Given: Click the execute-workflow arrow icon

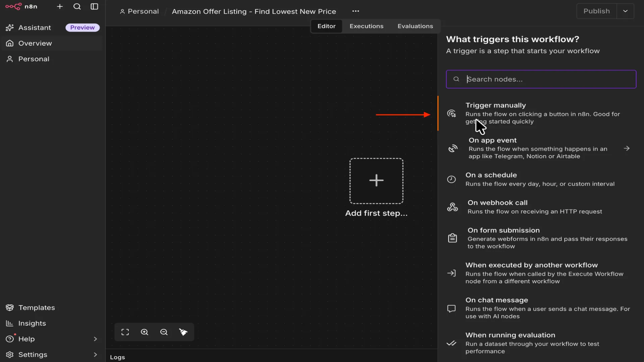Looking at the screenshot, I should (451, 273).
